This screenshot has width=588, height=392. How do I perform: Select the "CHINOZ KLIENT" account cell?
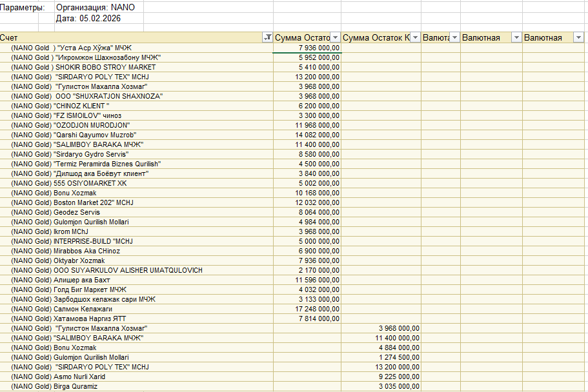click(x=136, y=106)
